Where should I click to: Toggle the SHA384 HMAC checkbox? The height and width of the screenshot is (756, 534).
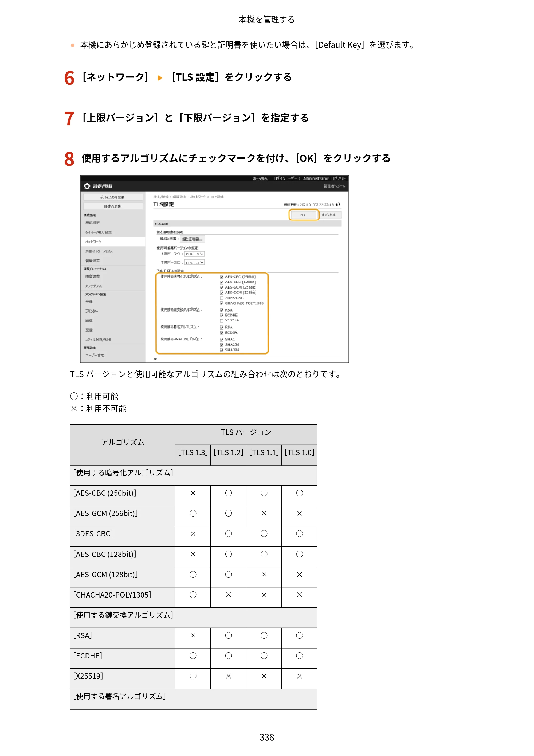point(222,350)
